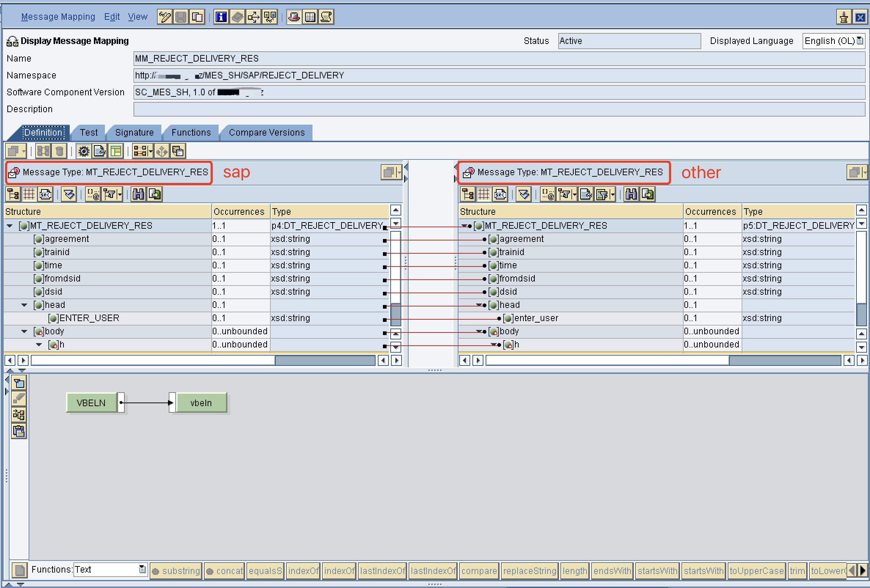The image size is (870, 588).
Task: Collapse the body node in left structure tree
Action: pyautogui.click(x=24, y=331)
